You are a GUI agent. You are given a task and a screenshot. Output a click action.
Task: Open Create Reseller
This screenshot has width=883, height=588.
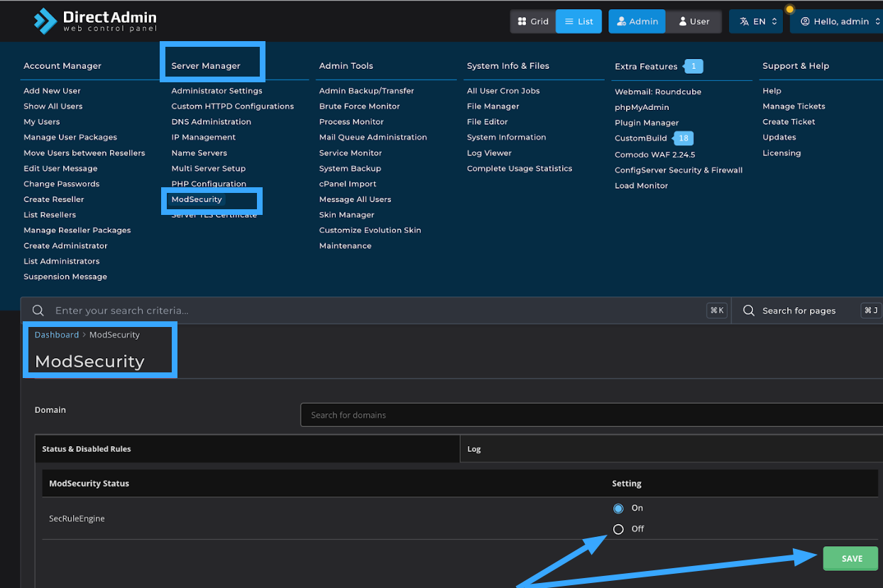point(53,199)
